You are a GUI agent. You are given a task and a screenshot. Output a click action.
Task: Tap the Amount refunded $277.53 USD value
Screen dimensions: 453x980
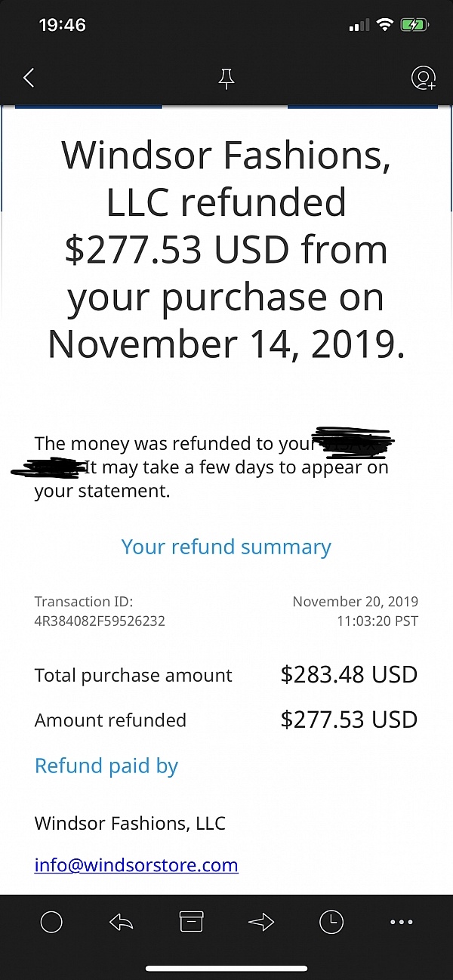[x=349, y=720]
